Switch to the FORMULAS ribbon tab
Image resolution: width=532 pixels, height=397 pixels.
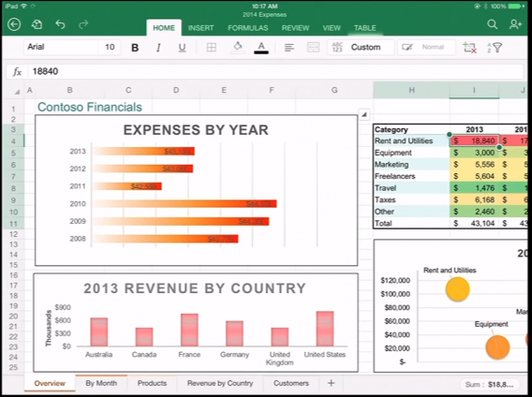pos(247,28)
